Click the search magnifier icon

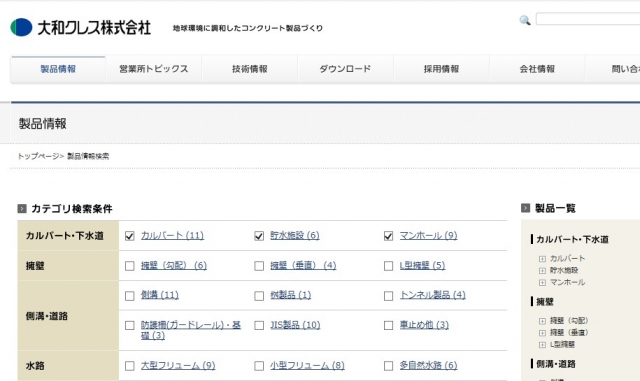(x=525, y=20)
